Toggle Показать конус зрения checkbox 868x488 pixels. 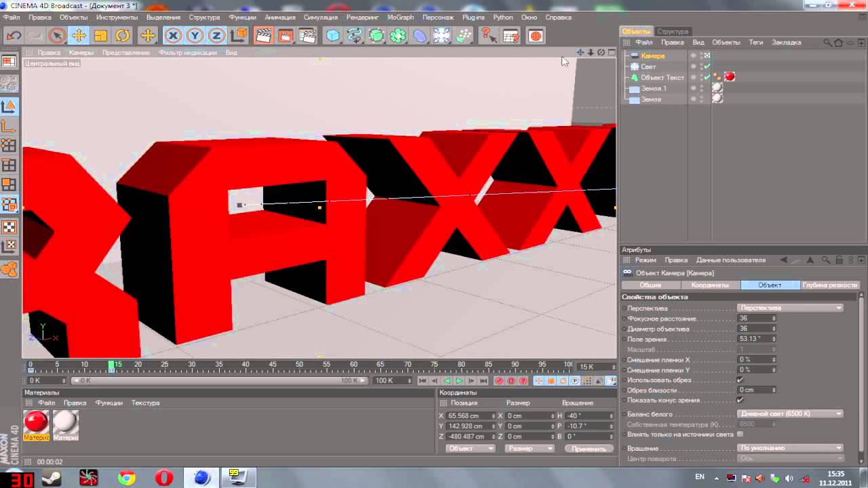pos(741,400)
